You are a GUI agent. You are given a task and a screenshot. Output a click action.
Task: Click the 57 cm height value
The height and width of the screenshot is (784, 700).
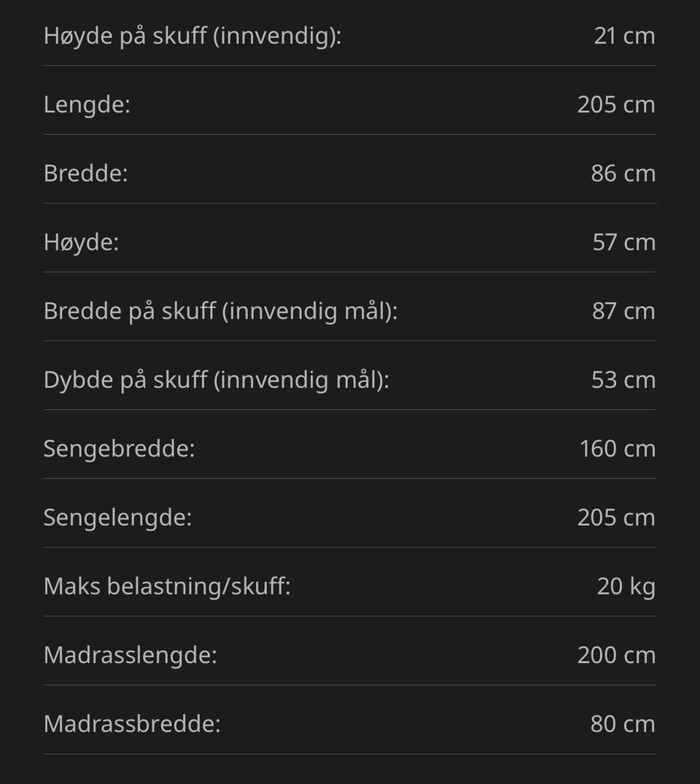tap(624, 242)
